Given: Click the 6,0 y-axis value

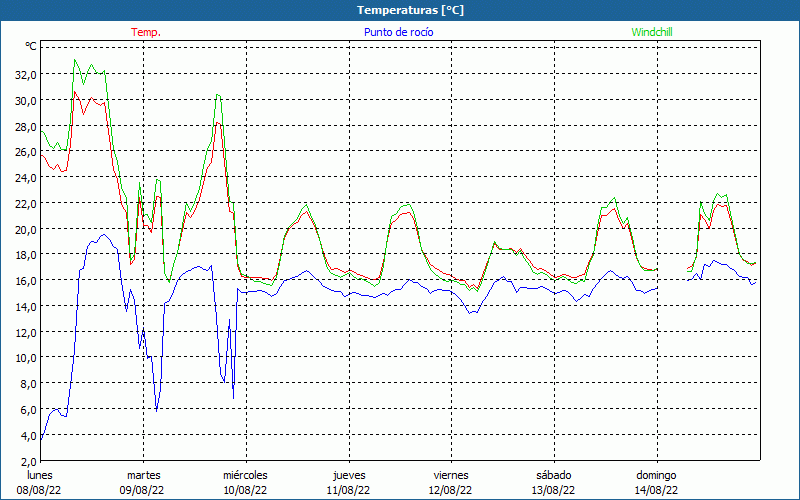Looking at the screenshot, I should point(29,410).
